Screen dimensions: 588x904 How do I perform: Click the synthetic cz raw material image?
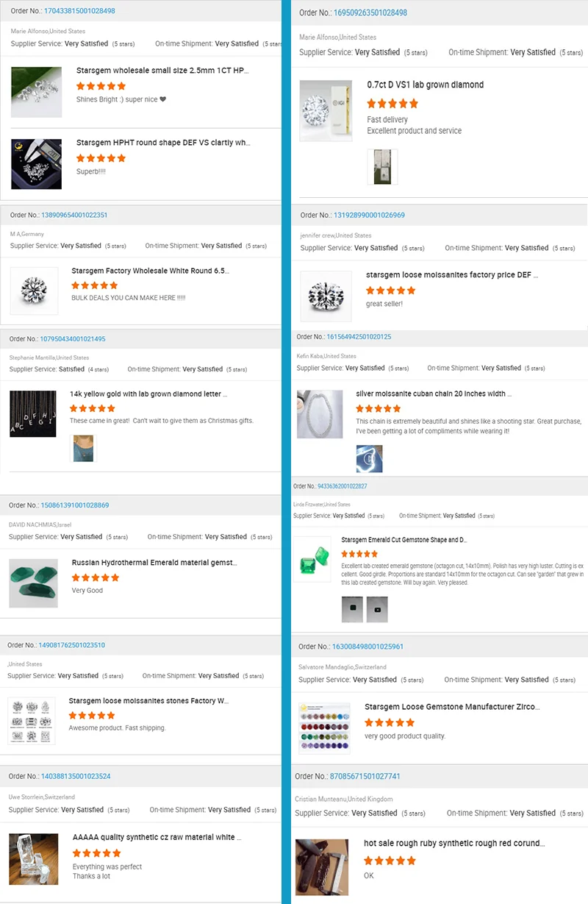tap(33, 859)
